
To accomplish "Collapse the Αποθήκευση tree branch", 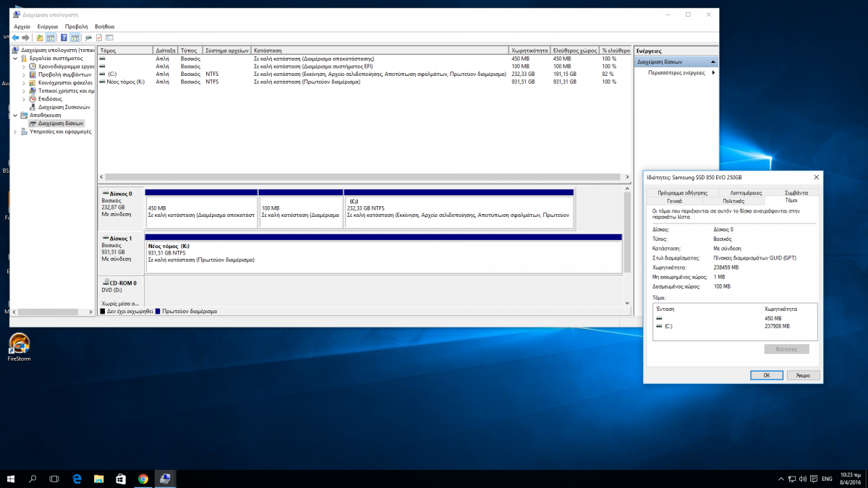I will tap(16, 115).
